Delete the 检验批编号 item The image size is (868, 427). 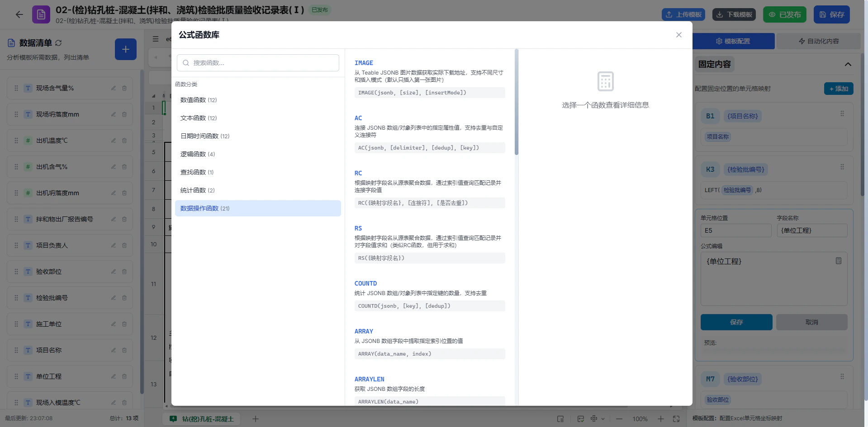click(x=124, y=298)
